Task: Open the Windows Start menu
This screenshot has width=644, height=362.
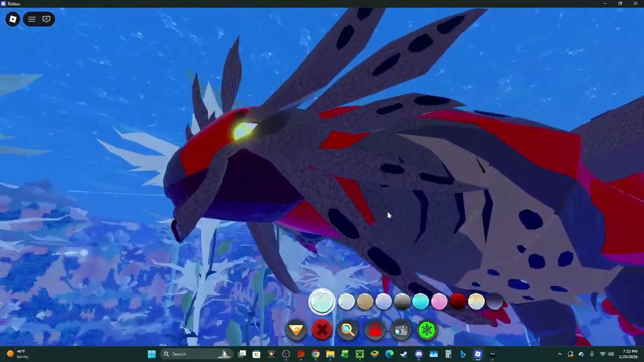Action: click(151, 354)
